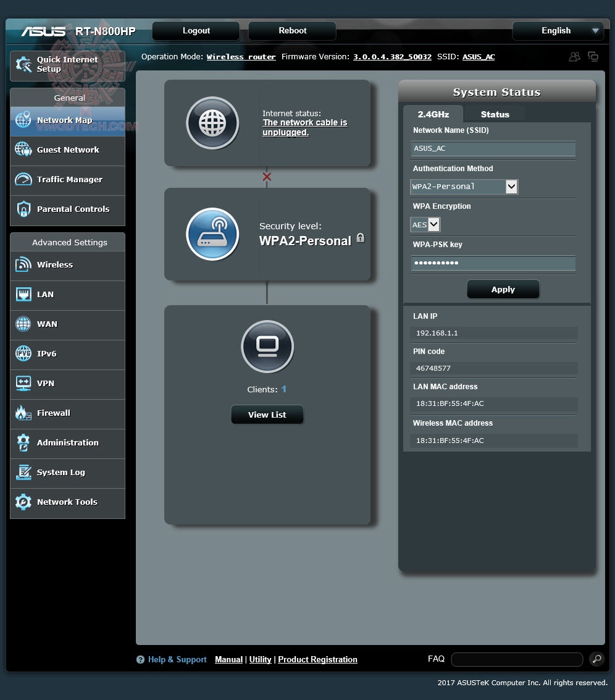Screen dimensions: 615x700
Task: Click the network cable is unplugged link
Action: pyautogui.click(x=305, y=127)
